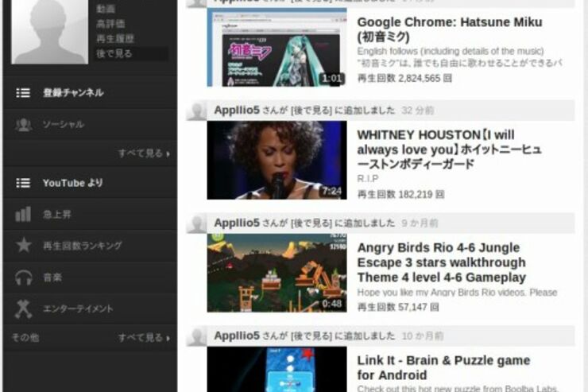Image resolution: width=588 pixels, height=392 pixels.
Task: Open the Link It - Brain & Puzzle game title
Action: click(x=443, y=367)
